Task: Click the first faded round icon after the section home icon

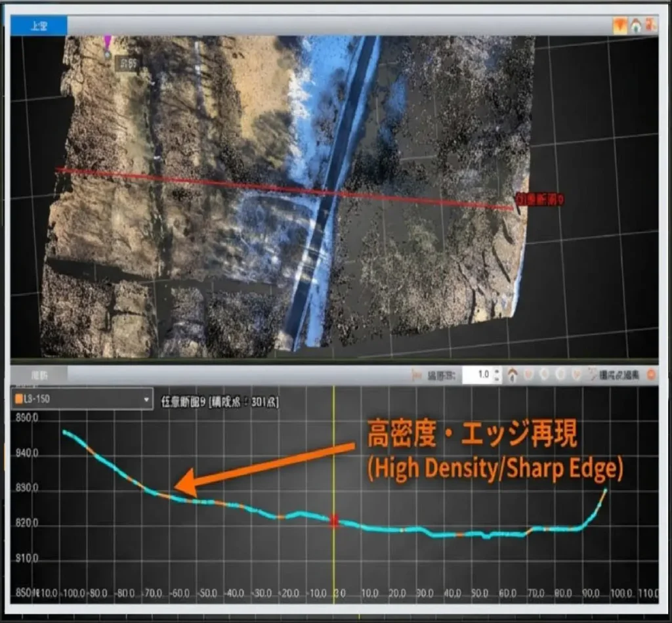Action: [529, 375]
